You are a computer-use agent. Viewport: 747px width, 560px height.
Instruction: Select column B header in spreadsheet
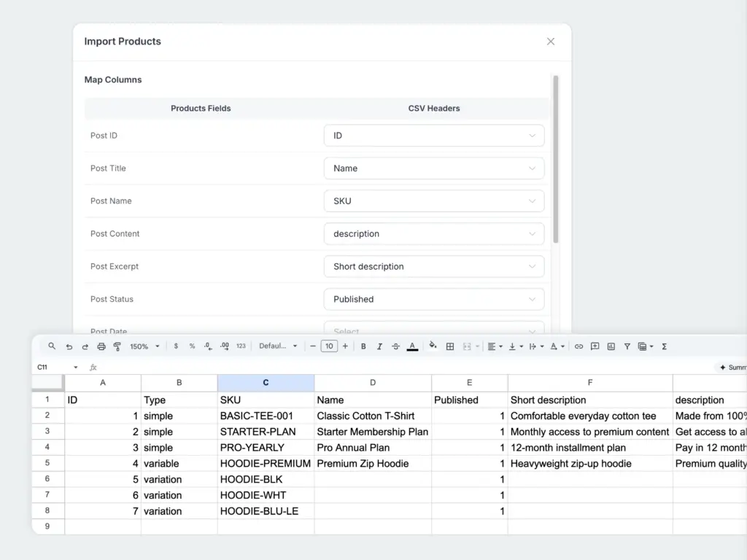[x=179, y=382]
